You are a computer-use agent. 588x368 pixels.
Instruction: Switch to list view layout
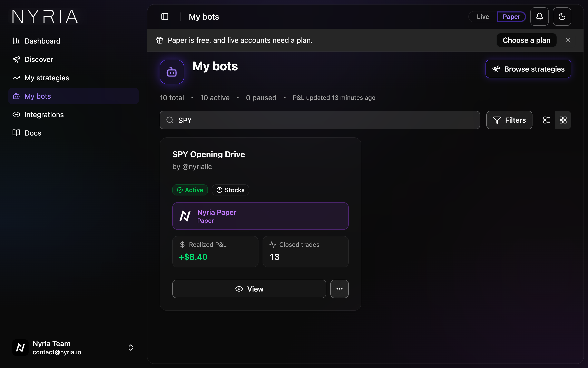coord(547,120)
